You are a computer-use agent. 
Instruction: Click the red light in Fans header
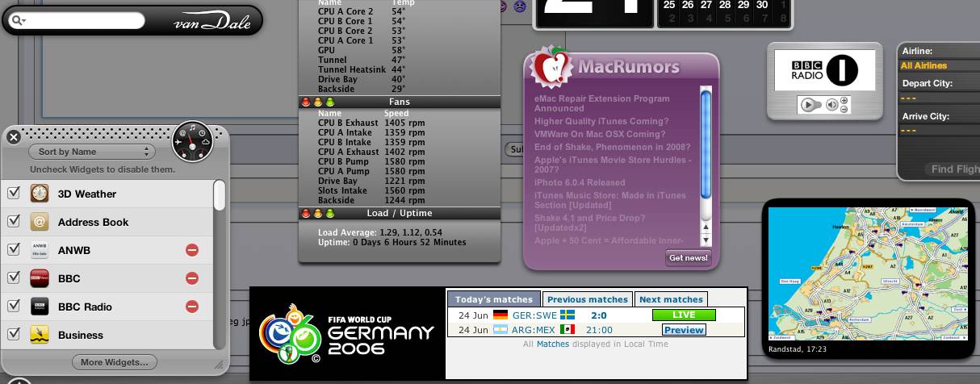[x=306, y=102]
